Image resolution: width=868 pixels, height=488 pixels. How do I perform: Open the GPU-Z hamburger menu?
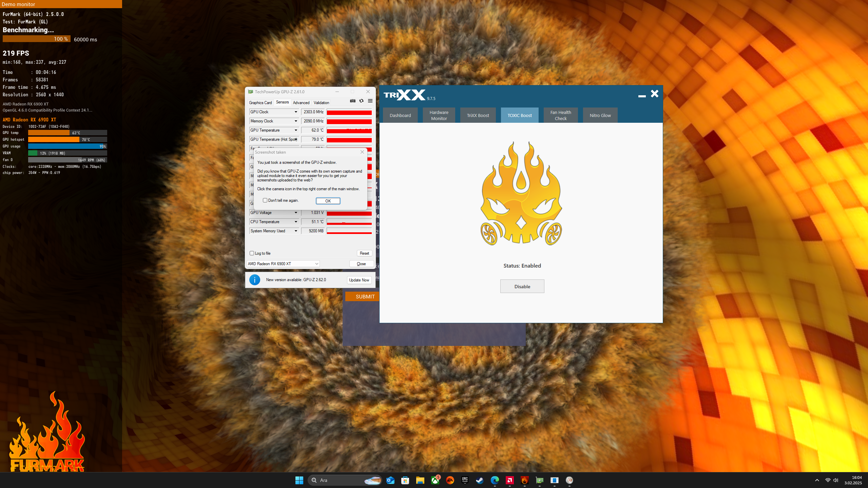pyautogui.click(x=370, y=101)
